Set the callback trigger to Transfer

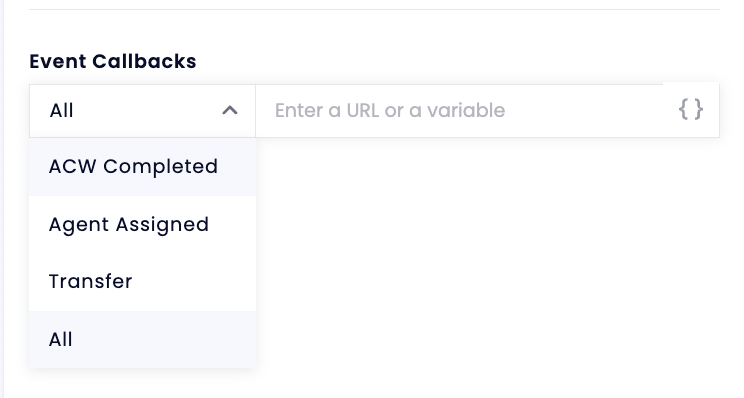pyautogui.click(x=142, y=282)
